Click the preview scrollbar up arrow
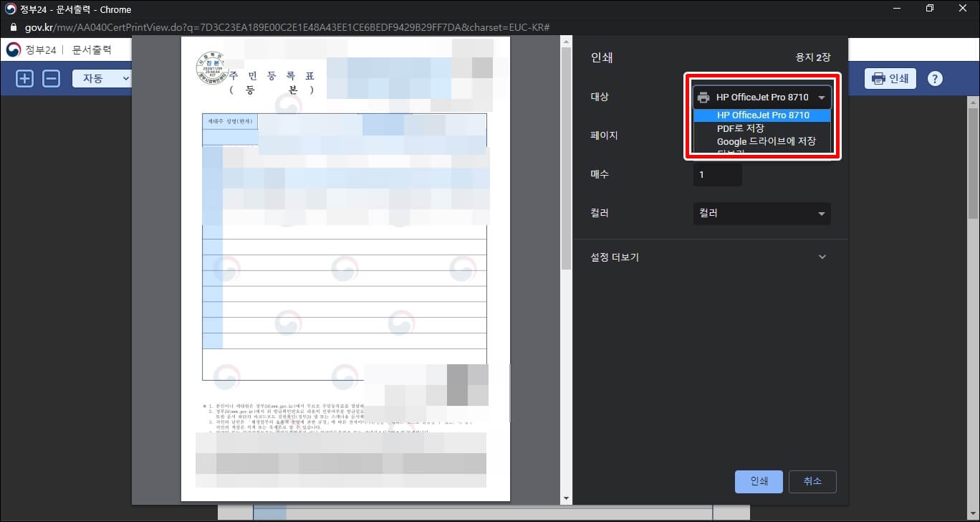The width and height of the screenshot is (980, 522). click(566, 42)
